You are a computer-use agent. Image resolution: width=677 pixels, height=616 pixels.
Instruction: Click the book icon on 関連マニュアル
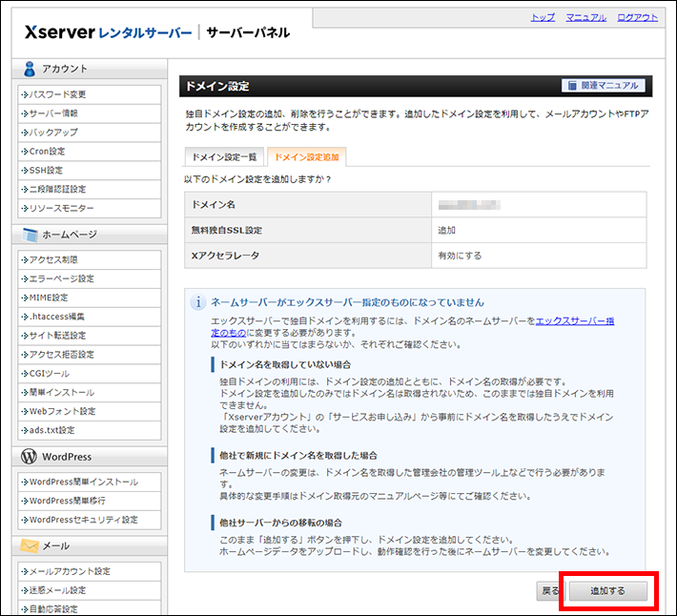coord(572,86)
